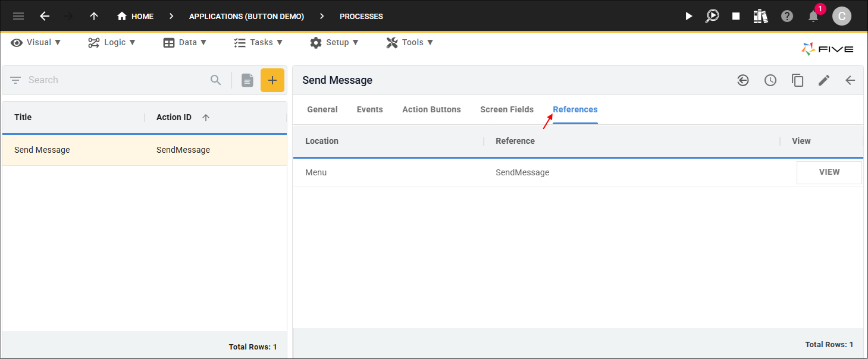Expand the Tasks menu
The image size is (868, 359).
click(x=258, y=42)
